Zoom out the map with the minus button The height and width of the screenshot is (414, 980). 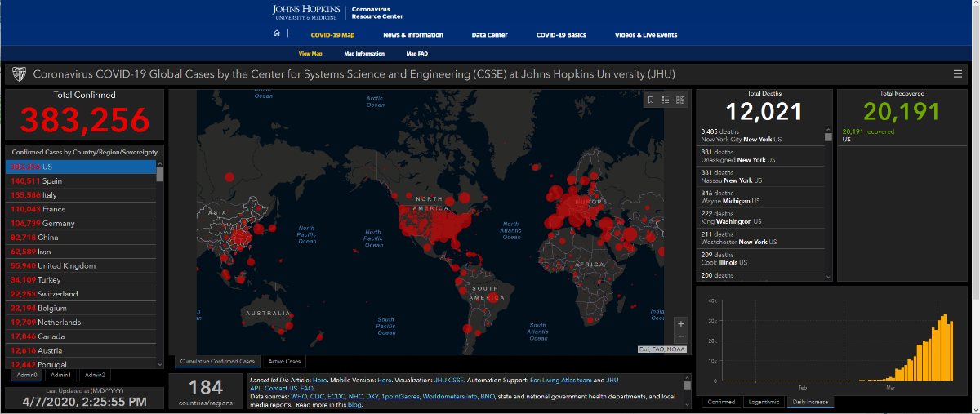(x=681, y=336)
